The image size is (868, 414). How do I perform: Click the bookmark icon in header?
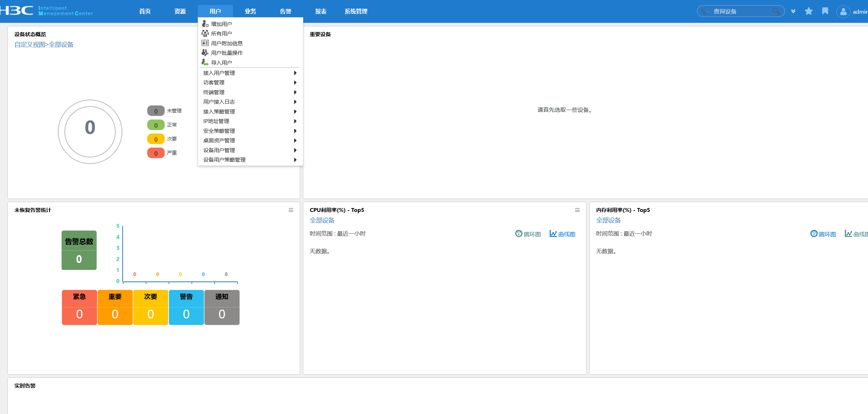point(825,11)
